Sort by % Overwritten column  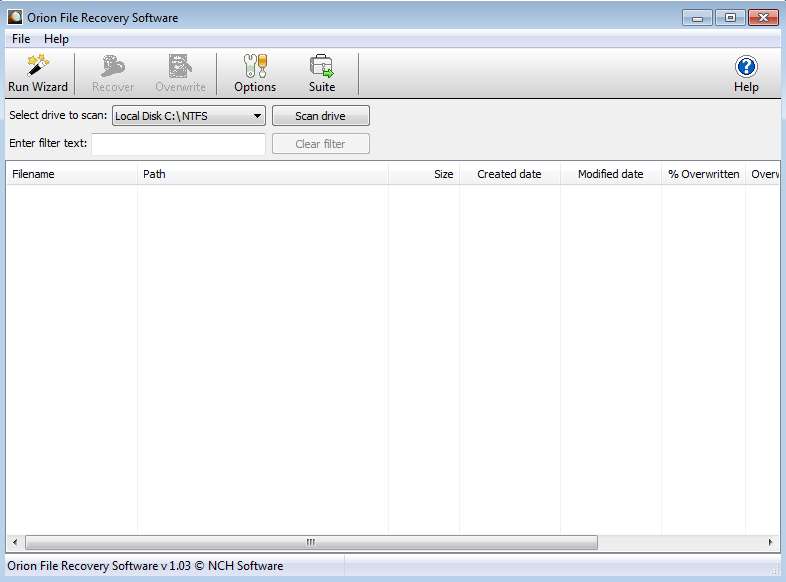tap(704, 174)
